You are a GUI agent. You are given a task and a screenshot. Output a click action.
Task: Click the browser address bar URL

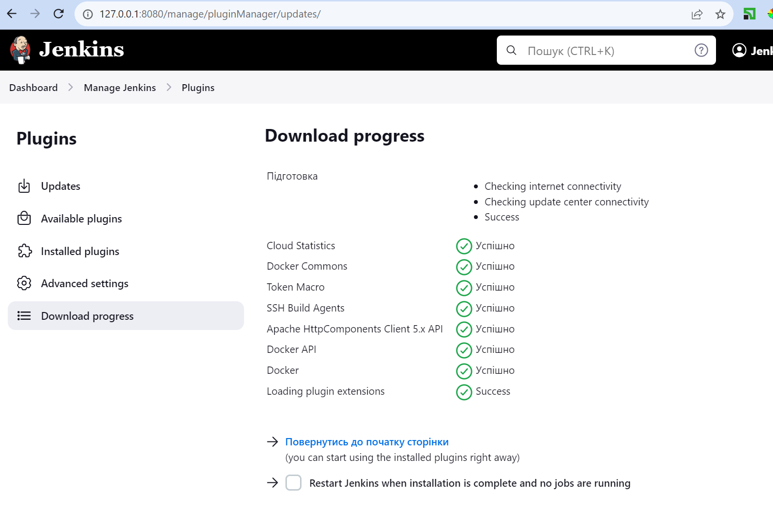coord(210,14)
